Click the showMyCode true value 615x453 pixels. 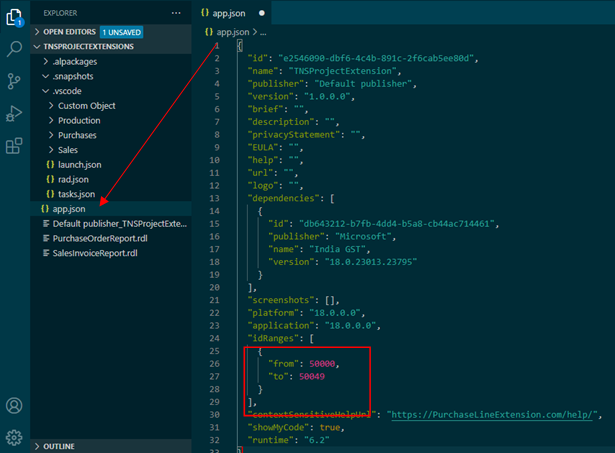(x=329, y=427)
